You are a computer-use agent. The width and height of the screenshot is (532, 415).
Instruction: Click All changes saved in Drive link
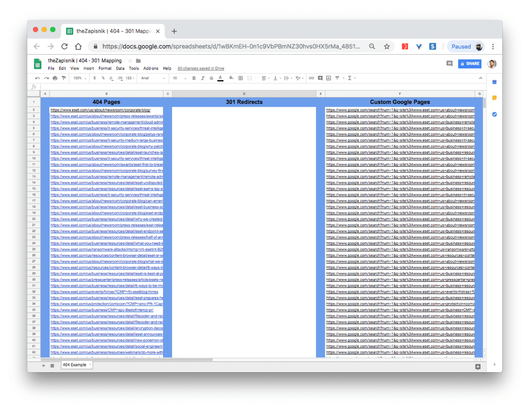pyautogui.click(x=201, y=68)
